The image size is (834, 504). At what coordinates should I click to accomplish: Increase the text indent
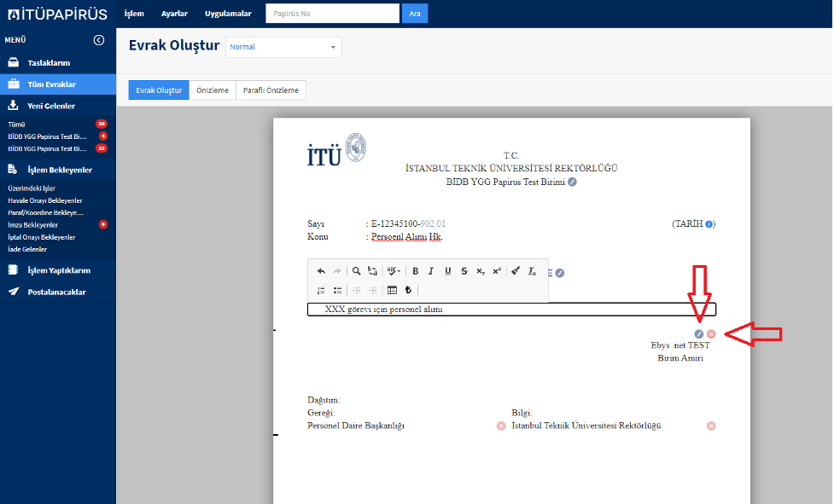(x=373, y=290)
